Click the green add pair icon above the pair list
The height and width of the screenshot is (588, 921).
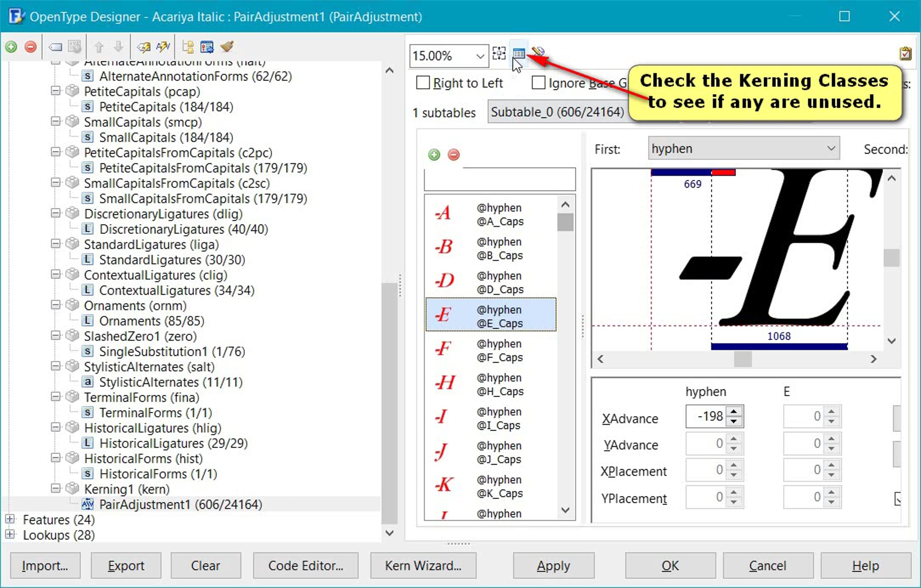[434, 155]
